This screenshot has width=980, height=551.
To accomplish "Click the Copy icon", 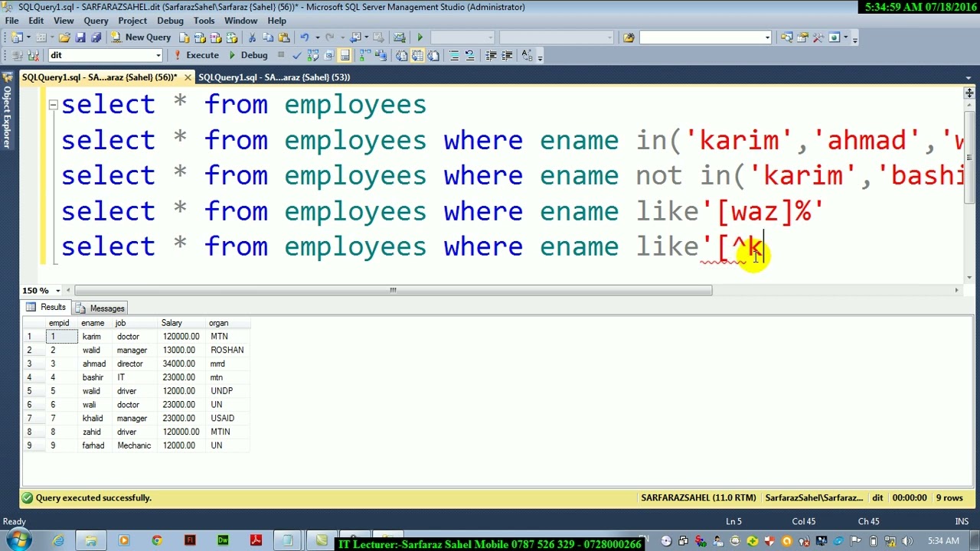I will click(268, 37).
